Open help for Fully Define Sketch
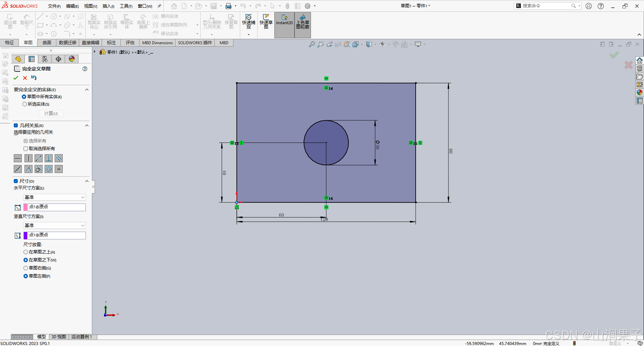 pos(85,69)
